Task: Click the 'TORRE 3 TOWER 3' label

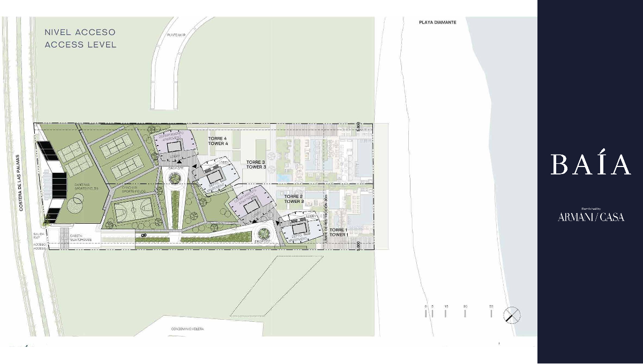Action: [x=256, y=164]
